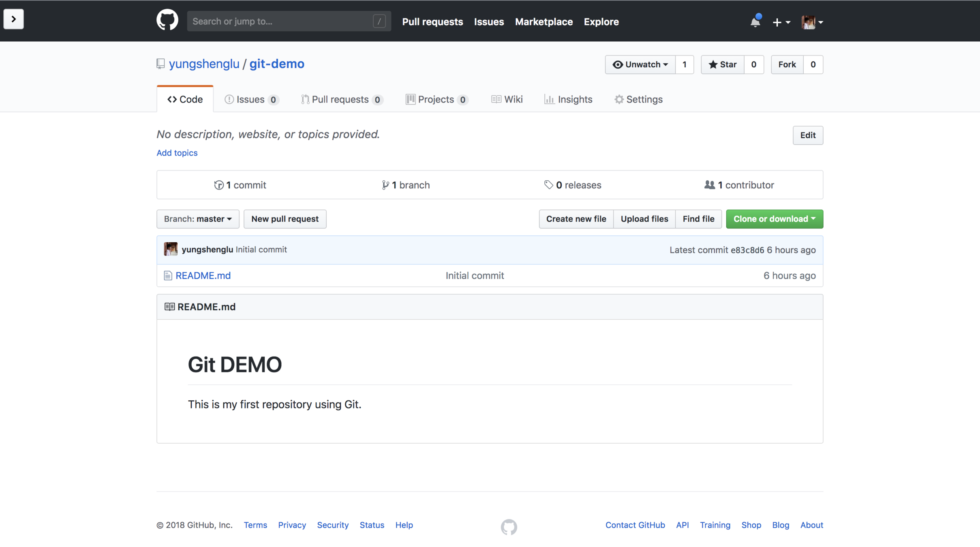Open the notifications bell icon
980x547 pixels.
[755, 21]
